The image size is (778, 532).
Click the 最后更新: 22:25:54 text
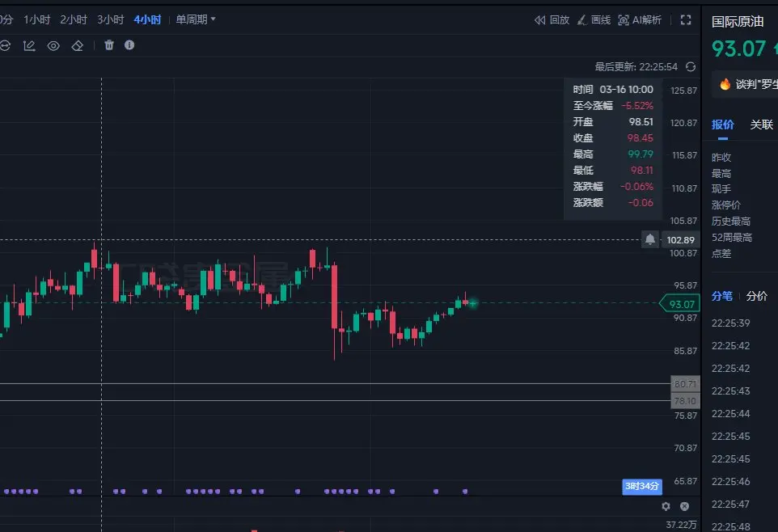pos(636,67)
